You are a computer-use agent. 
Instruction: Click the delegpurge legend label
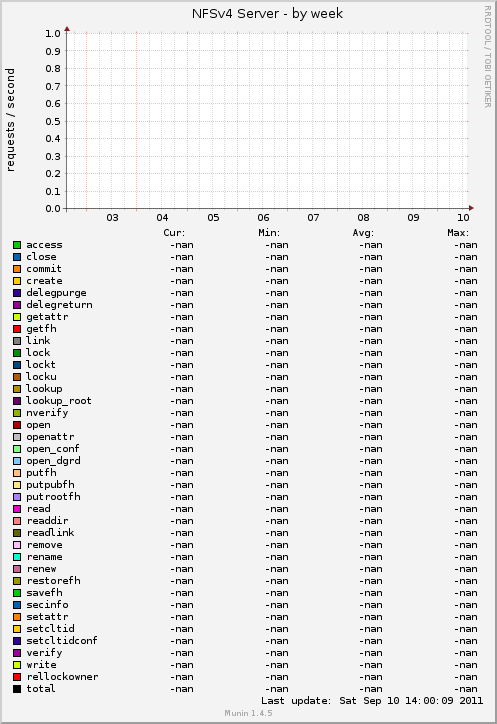click(56, 293)
